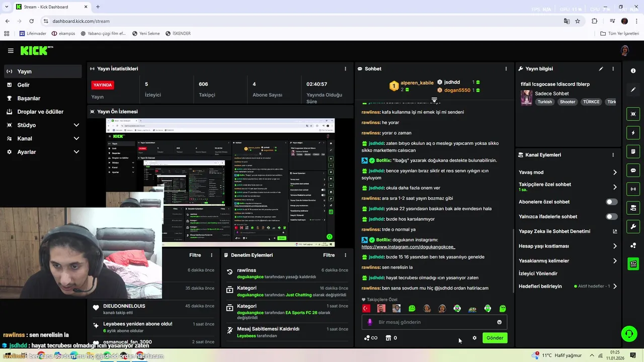644x362 pixels.
Task: Toggle the broadcast signal panel icon in the right sidebar
Action: pos(633,189)
